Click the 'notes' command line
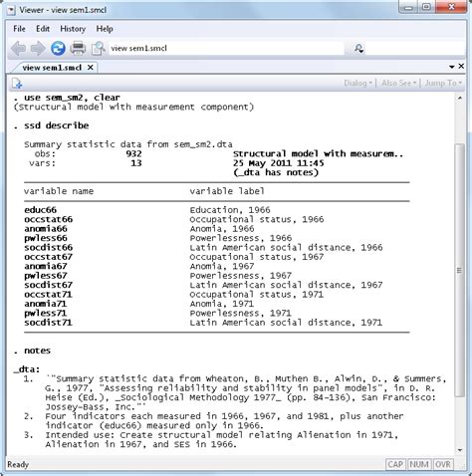This screenshot has width=472, height=476. pos(37,351)
